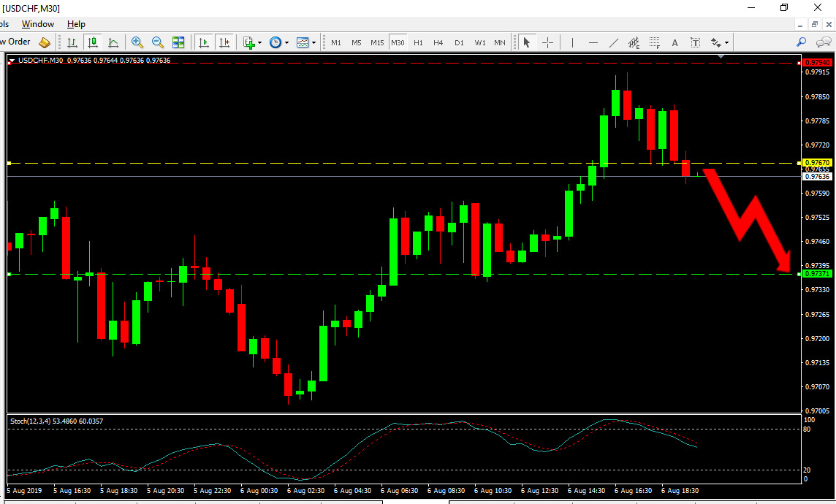Viewport: 836px width, 504px height.
Task: Click the yellow 0.97670 price label
Action: (x=817, y=162)
